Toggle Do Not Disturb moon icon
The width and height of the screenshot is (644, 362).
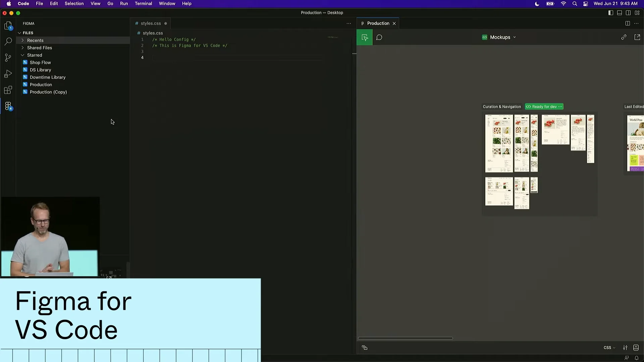coord(537,4)
